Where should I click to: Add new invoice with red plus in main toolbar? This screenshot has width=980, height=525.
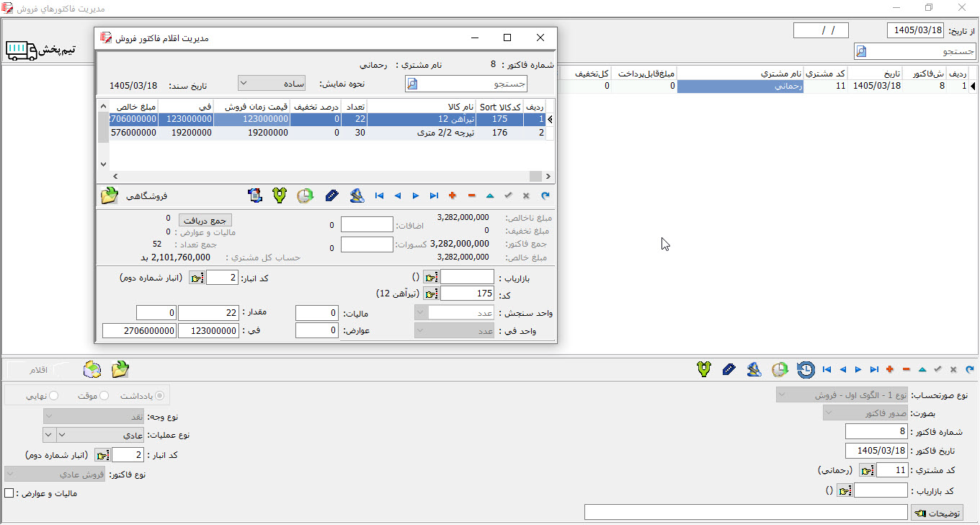coord(890,369)
